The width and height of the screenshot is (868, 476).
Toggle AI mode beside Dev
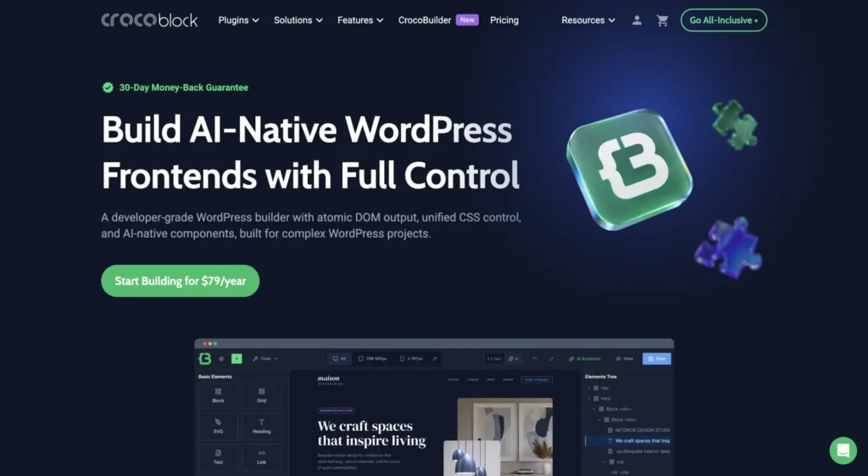(514, 359)
